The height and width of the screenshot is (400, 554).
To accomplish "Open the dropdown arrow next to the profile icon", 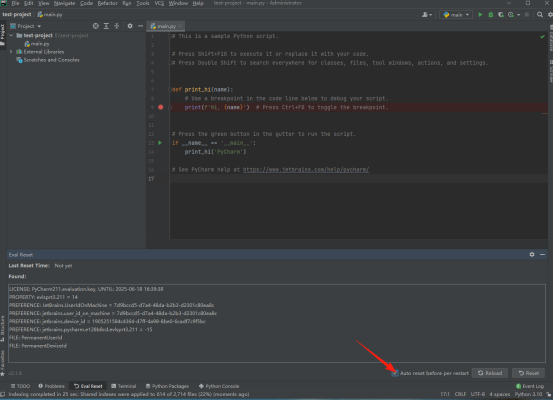I will click(519, 15).
